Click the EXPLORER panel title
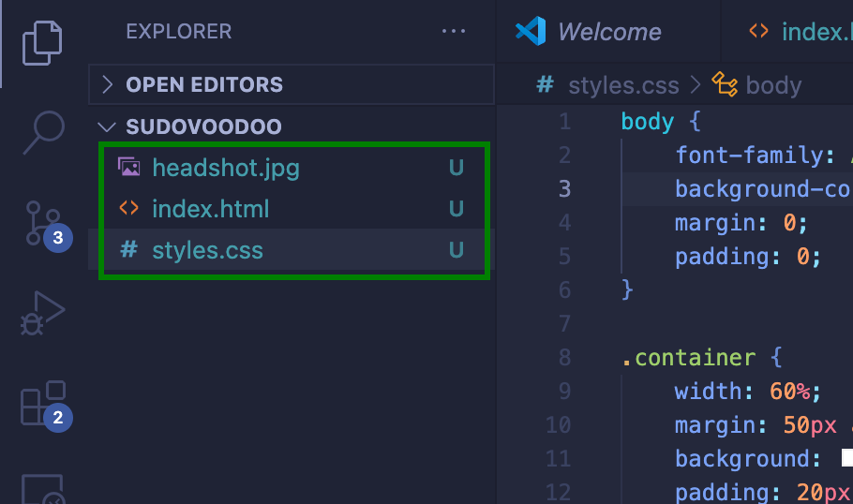Viewport: 853px width, 504px height. (179, 32)
